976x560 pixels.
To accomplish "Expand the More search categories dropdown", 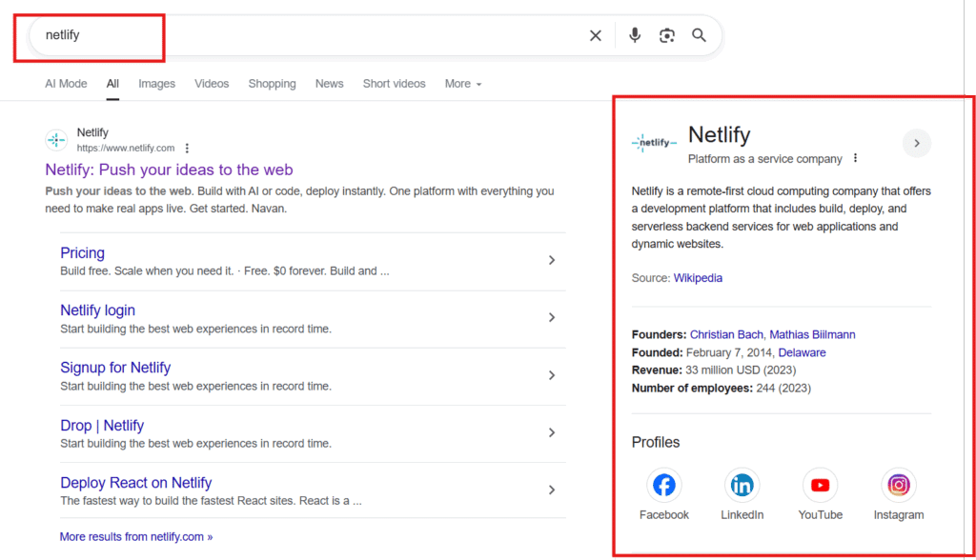I will [462, 84].
